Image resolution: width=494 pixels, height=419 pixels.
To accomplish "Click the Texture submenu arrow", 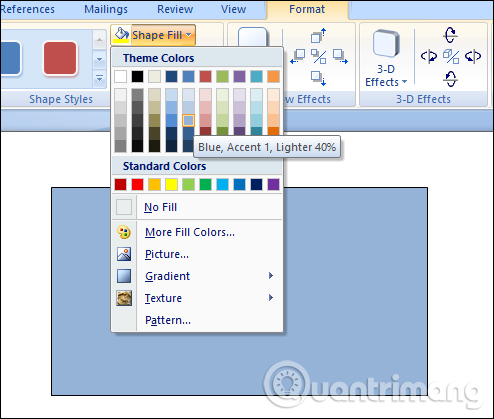I will coord(271,298).
